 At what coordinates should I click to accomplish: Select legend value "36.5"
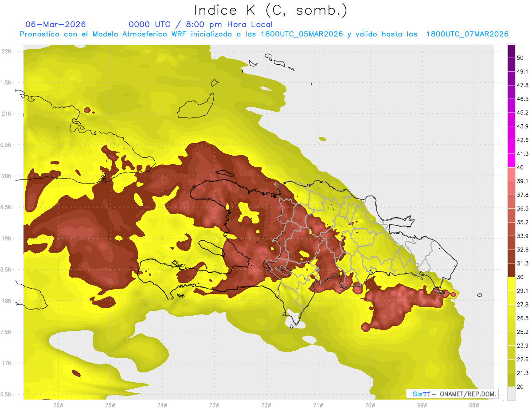click(523, 208)
